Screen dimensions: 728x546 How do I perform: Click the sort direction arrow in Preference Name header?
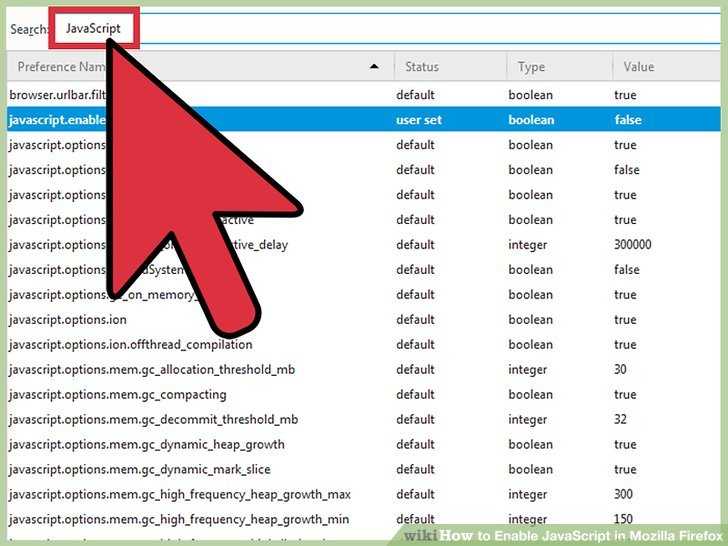[374, 67]
